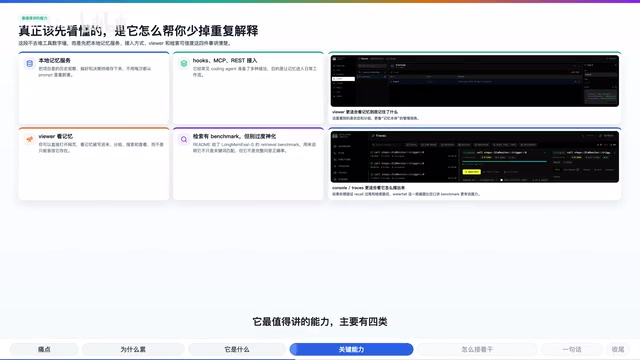The image size is (640, 360).
Task: Click the orange icon on viewer 看记忆 card
Action: [29, 139]
